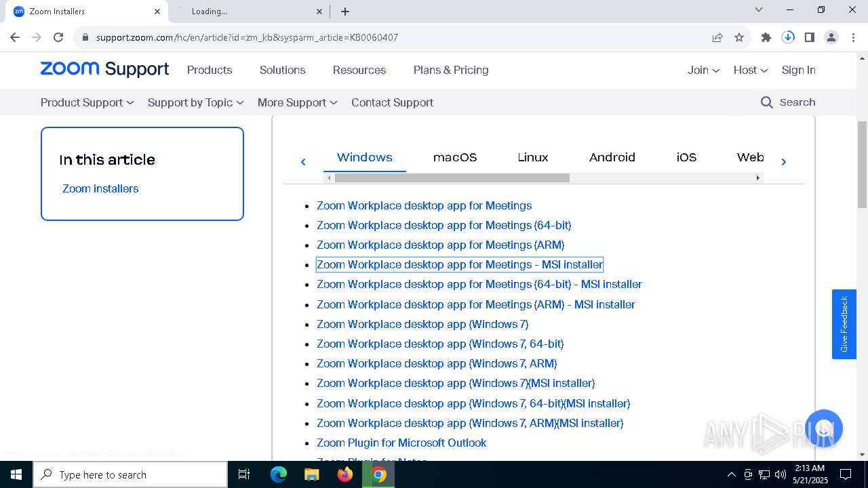
Task: Select the Windows tab
Action: pos(365,157)
